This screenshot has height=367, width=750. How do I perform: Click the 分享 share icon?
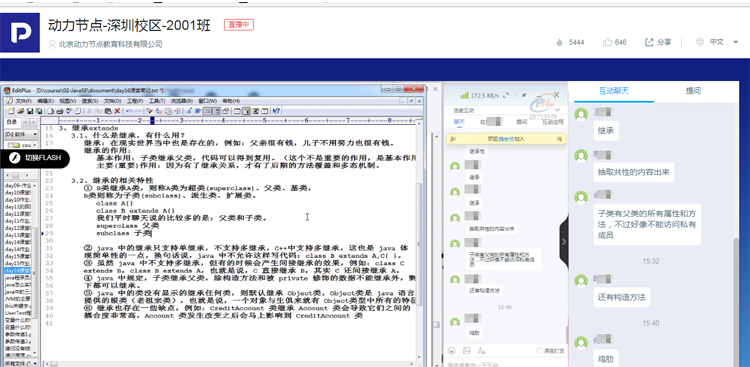[x=649, y=42]
